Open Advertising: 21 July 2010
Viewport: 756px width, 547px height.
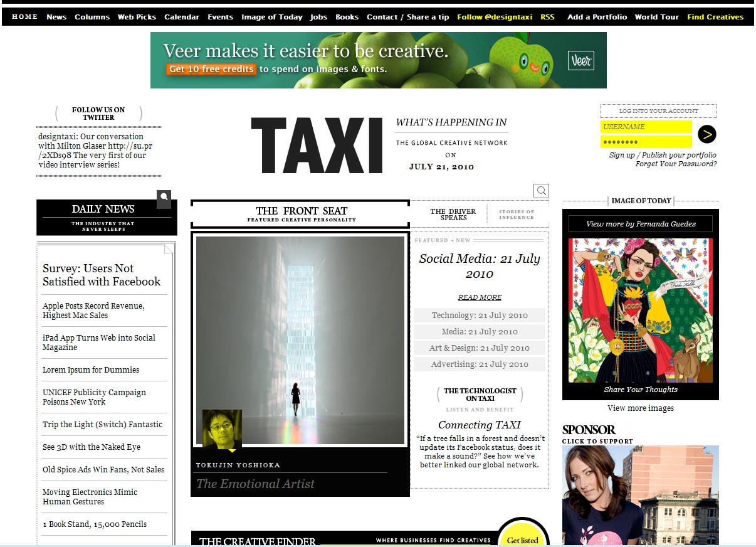click(480, 364)
